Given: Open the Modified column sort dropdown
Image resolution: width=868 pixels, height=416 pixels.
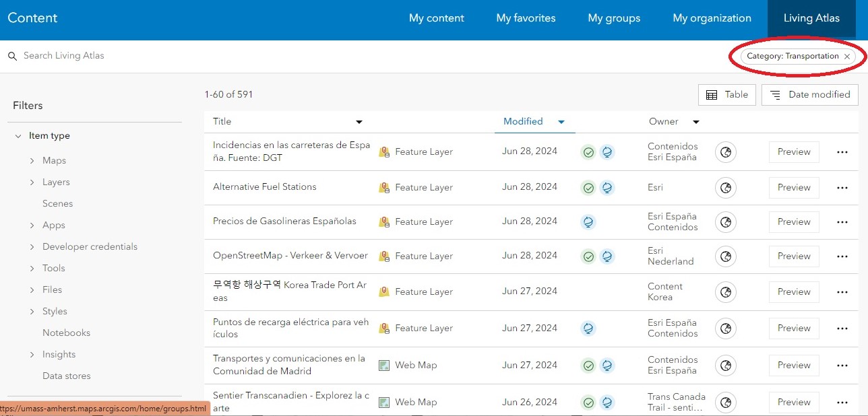Looking at the screenshot, I should [x=561, y=122].
